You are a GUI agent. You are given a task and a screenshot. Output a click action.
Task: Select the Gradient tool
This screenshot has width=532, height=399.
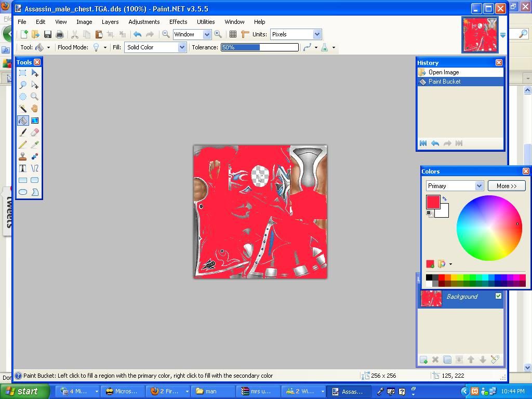coord(35,121)
